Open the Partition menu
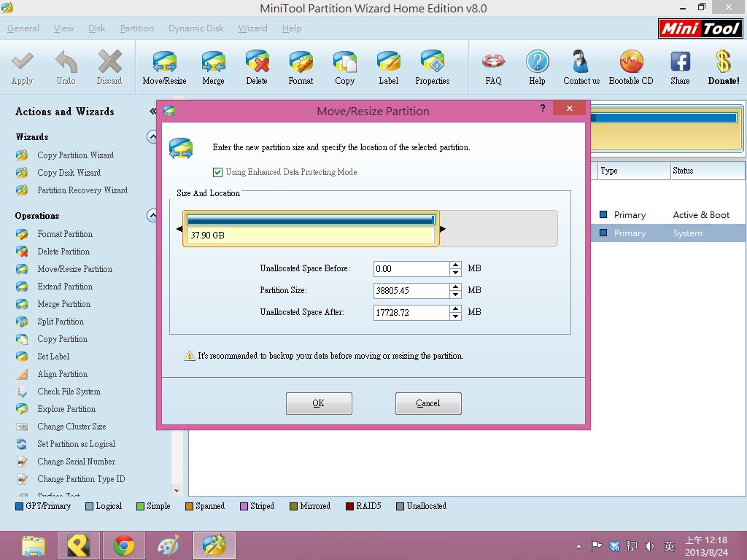The width and height of the screenshot is (747, 560). (x=136, y=28)
